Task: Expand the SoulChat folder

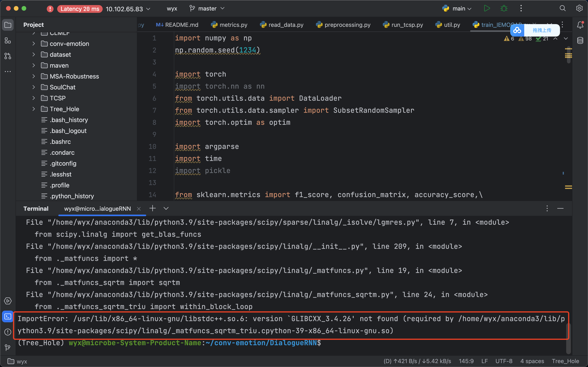Action: (x=34, y=87)
